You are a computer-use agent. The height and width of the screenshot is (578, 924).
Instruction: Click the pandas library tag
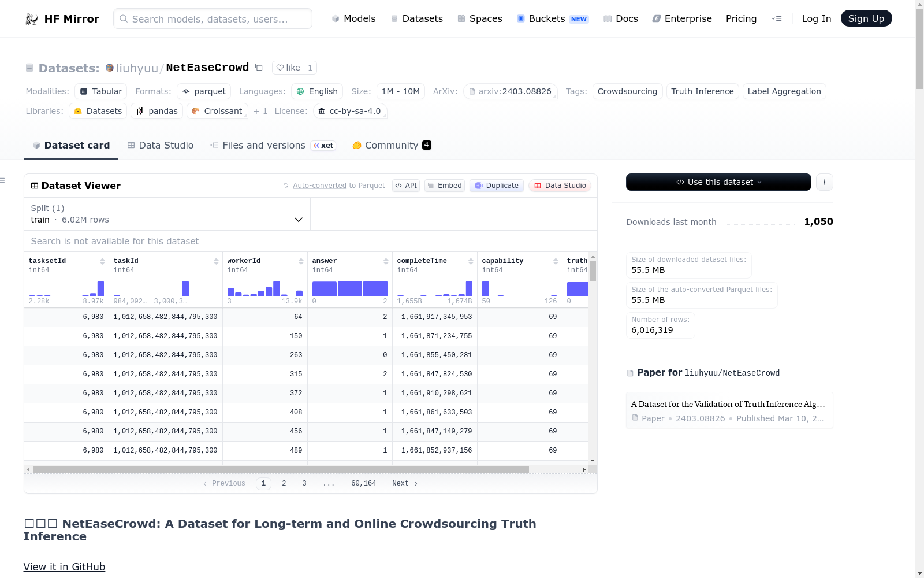point(157,111)
